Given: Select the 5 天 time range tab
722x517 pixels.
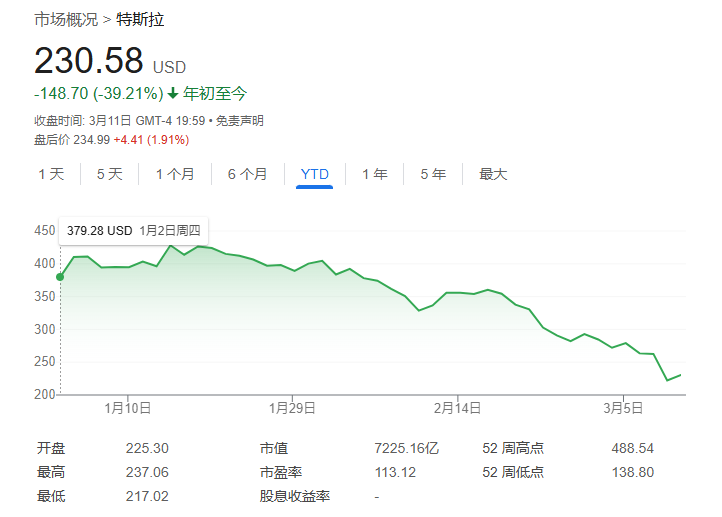Looking at the screenshot, I should pos(109,174).
